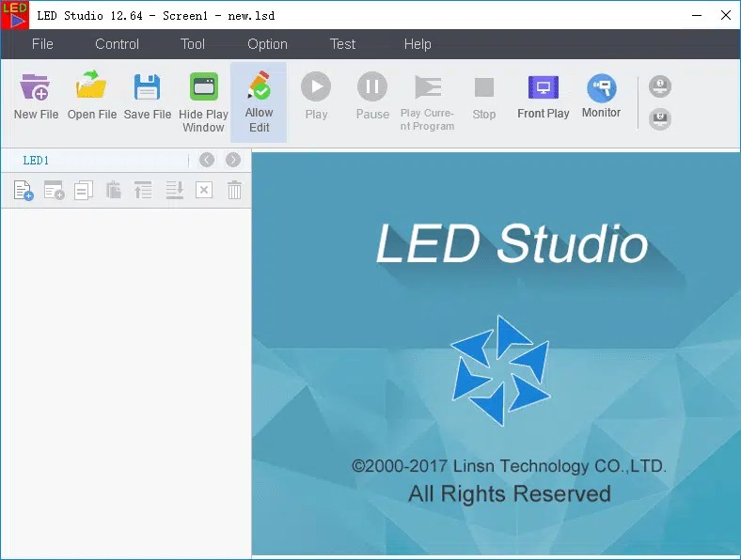Click Play Current Program
Viewport: 741px width, 560px height.
427,102
